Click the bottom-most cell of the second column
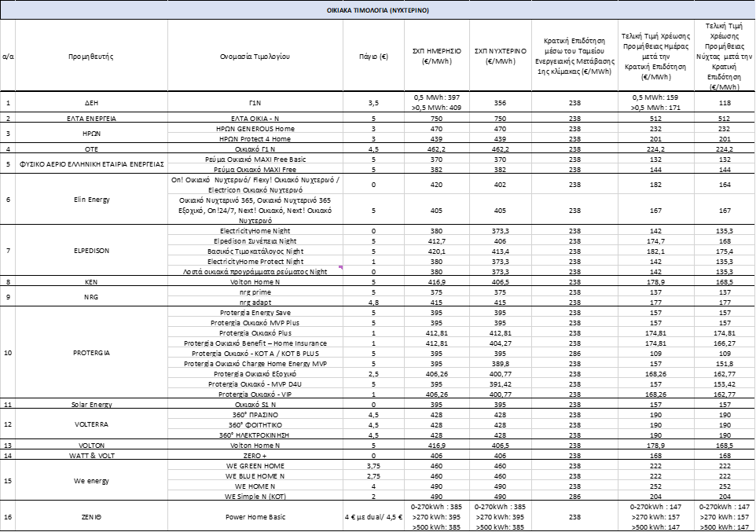The height and width of the screenshot is (532, 756). 91,515
